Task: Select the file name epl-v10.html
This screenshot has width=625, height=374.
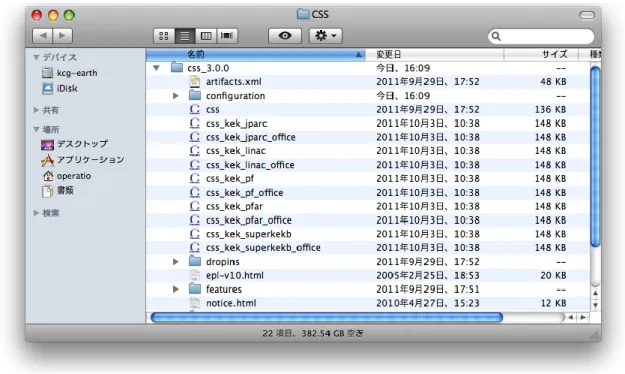Action: [x=235, y=276]
